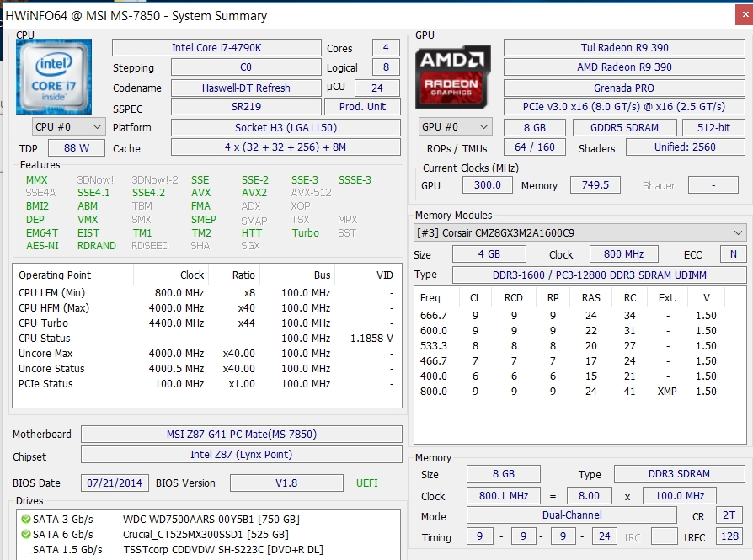753x560 pixels.
Task: Click the Logical value 8 field
Action: coord(386,67)
